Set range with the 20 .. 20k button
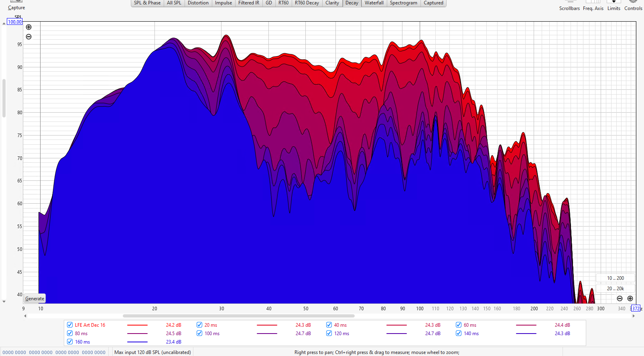This screenshot has height=356, width=644. click(x=615, y=289)
